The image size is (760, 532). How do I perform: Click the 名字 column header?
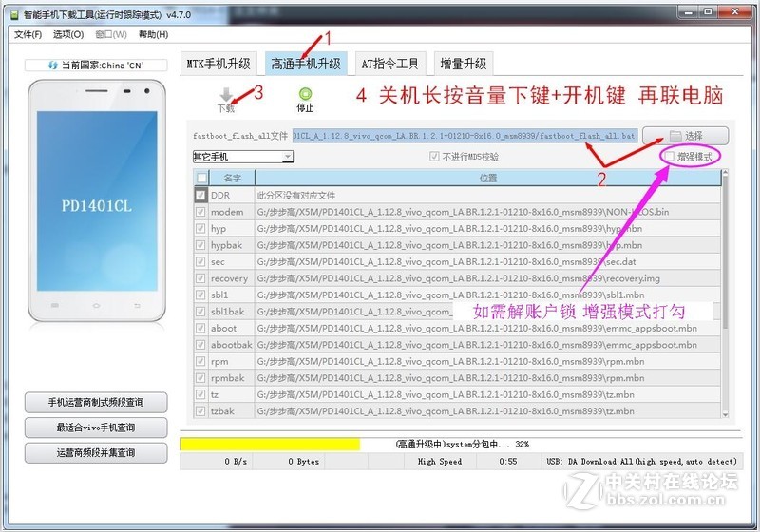click(x=232, y=178)
